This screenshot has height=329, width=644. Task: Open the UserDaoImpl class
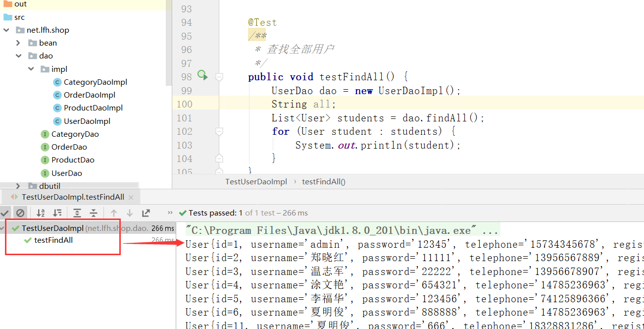[87, 121]
